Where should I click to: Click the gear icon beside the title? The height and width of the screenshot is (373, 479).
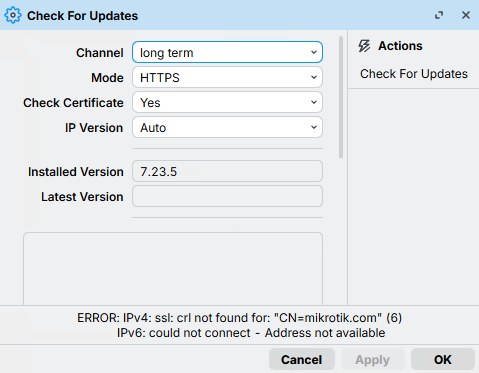click(x=13, y=15)
